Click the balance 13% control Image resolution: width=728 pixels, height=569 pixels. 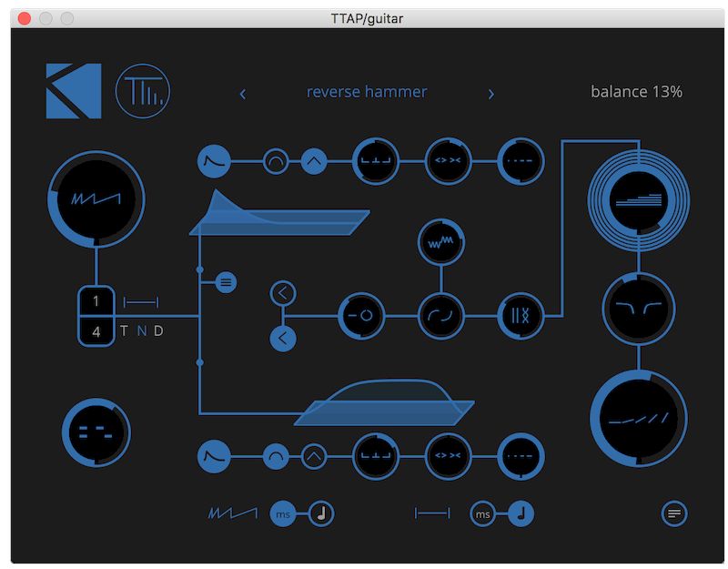pyautogui.click(x=636, y=92)
